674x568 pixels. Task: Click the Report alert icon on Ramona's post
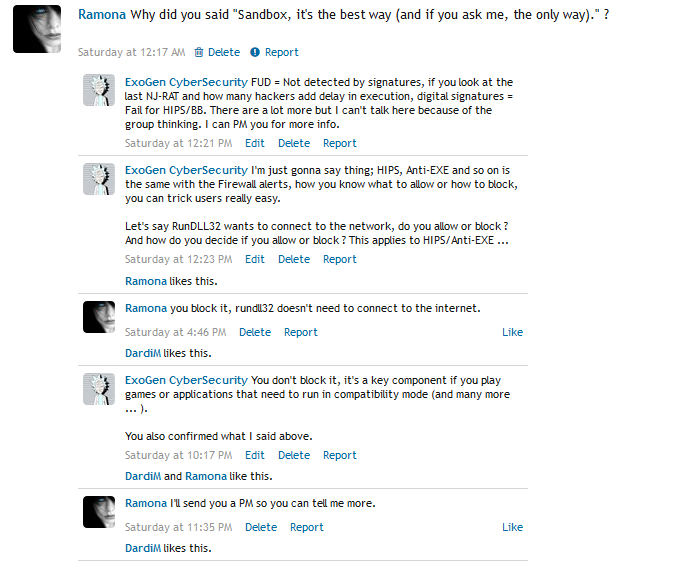(x=255, y=52)
